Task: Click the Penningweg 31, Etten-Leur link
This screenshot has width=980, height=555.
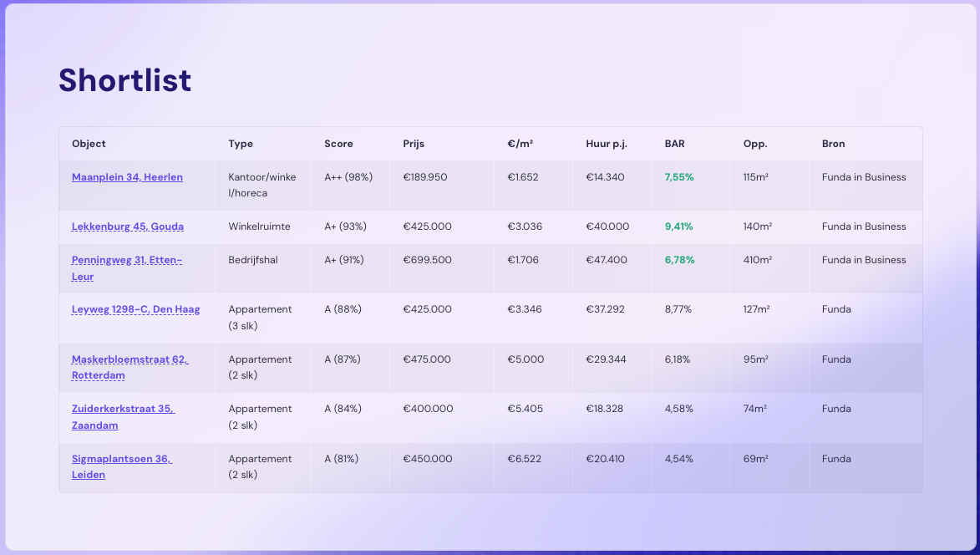Action: (126, 260)
